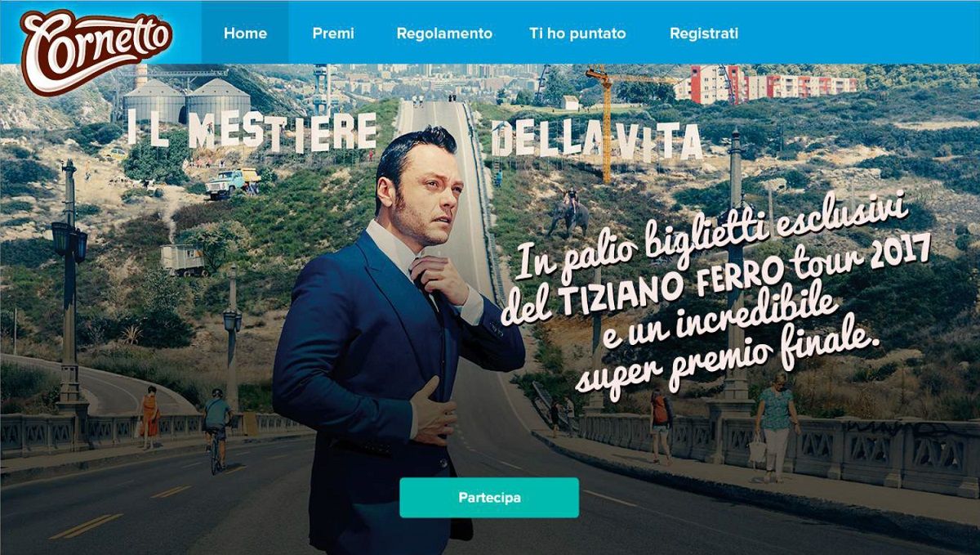Open the Home menu item
This screenshot has width=980, height=555.
245,34
